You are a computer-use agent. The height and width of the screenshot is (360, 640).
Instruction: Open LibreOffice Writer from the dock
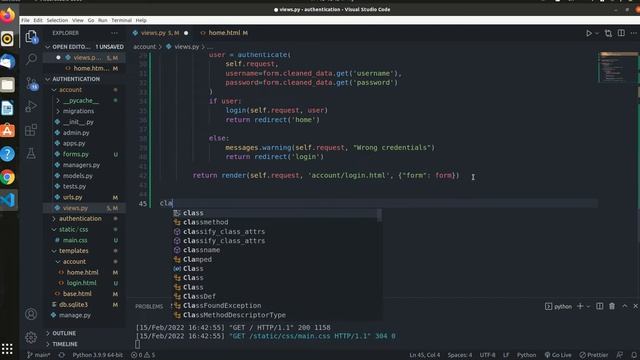(x=8, y=108)
